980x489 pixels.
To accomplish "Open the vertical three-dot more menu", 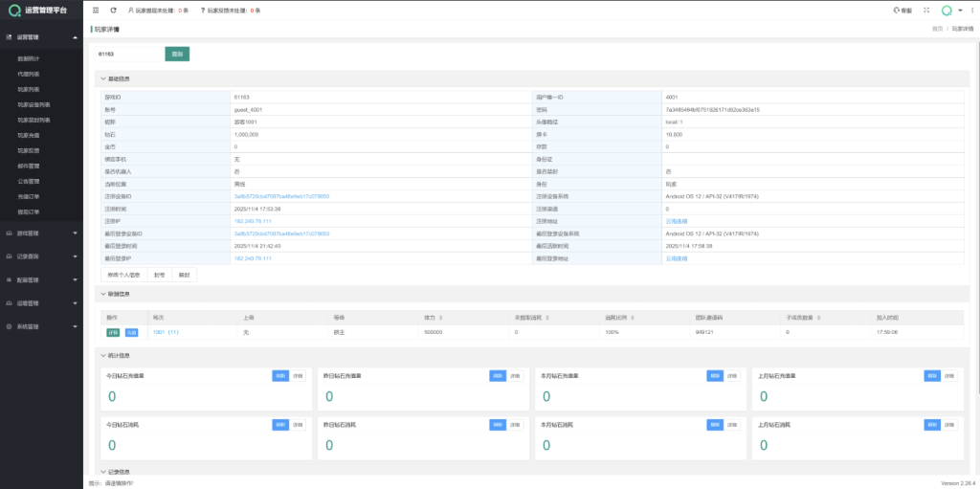I will click(x=970, y=10).
